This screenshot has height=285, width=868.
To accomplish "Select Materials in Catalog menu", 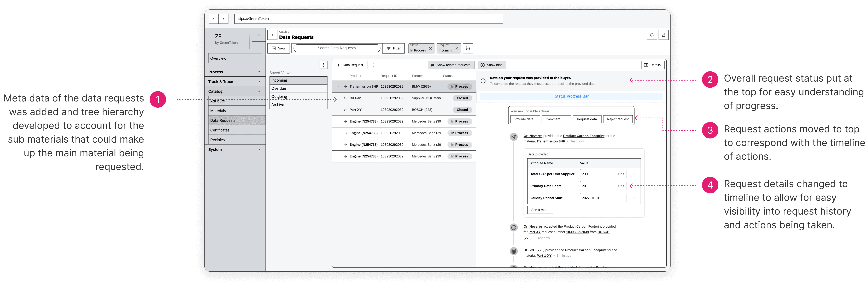I will click(237, 111).
